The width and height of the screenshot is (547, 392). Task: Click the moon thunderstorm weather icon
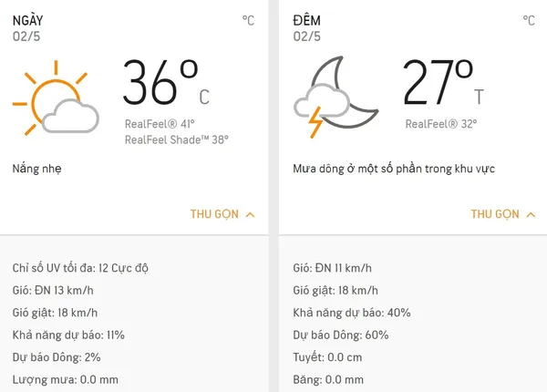pos(336,97)
